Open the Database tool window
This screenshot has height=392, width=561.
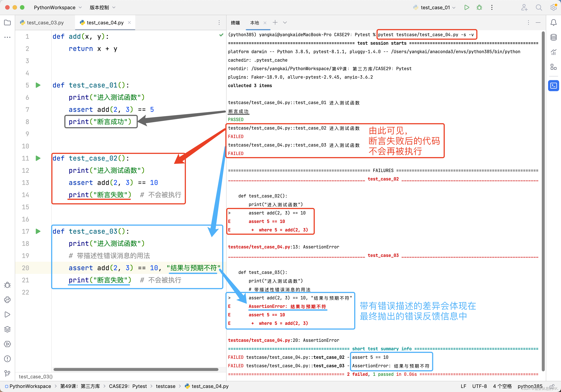(x=553, y=37)
